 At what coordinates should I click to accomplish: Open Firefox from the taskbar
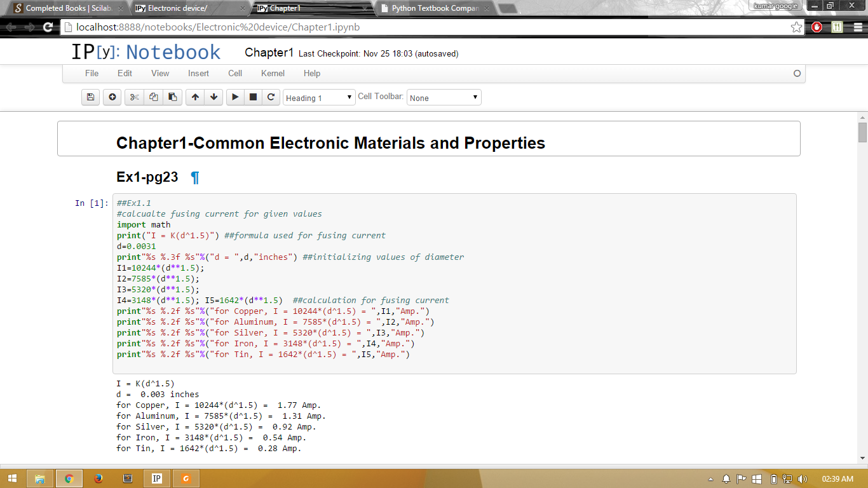pyautogui.click(x=98, y=478)
